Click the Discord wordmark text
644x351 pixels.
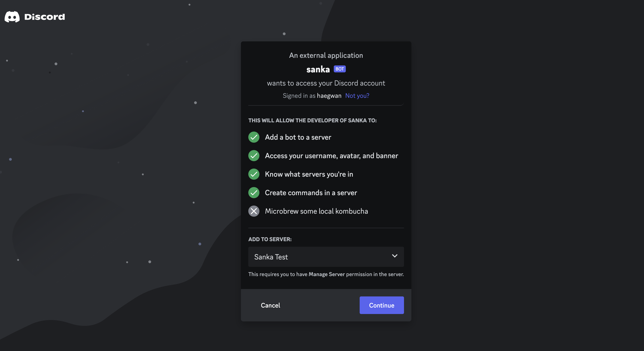click(45, 17)
